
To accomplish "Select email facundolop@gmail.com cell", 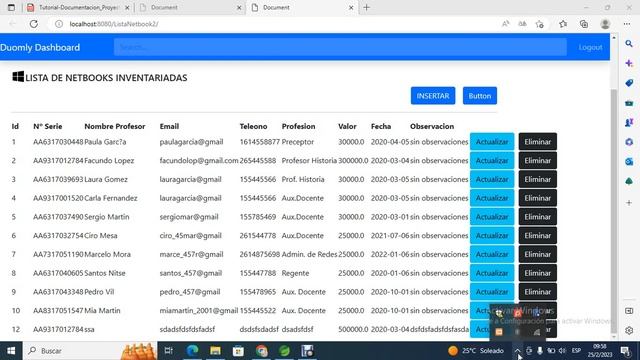I will [x=199, y=160].
